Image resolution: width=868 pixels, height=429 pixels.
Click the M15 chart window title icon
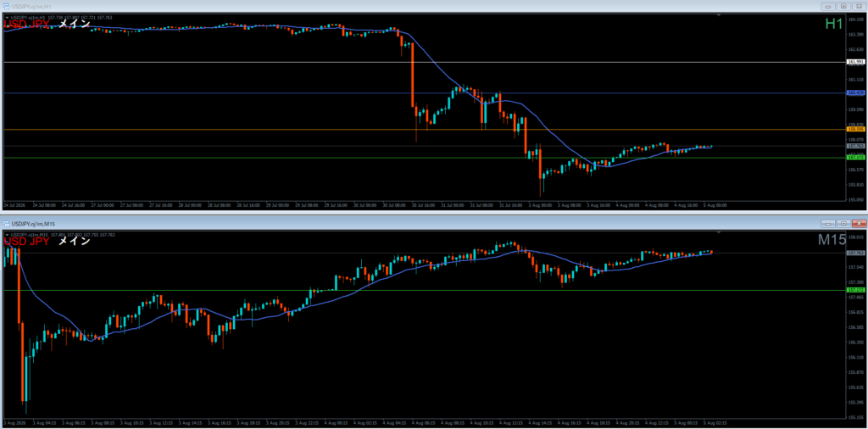click(x=7, y=224)
